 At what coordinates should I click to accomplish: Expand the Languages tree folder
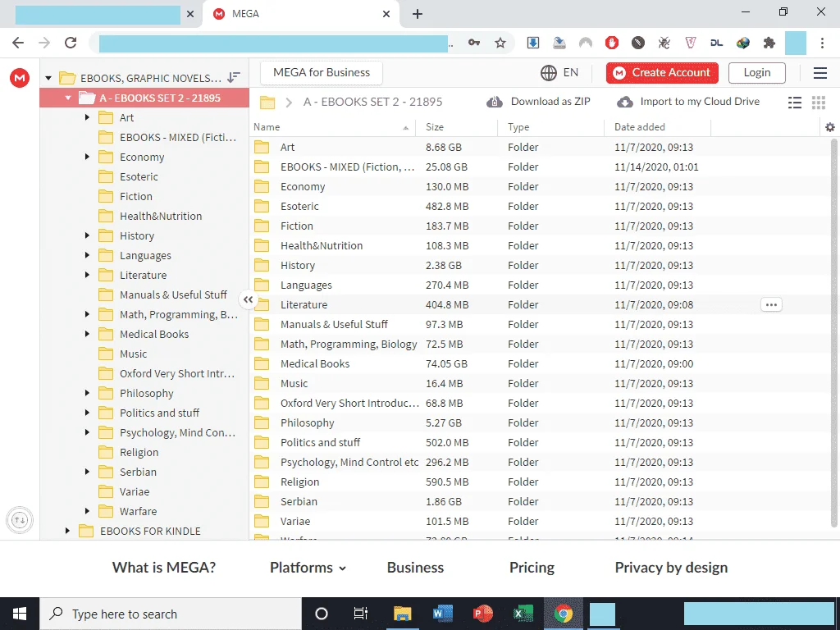(x=87, y=255)
